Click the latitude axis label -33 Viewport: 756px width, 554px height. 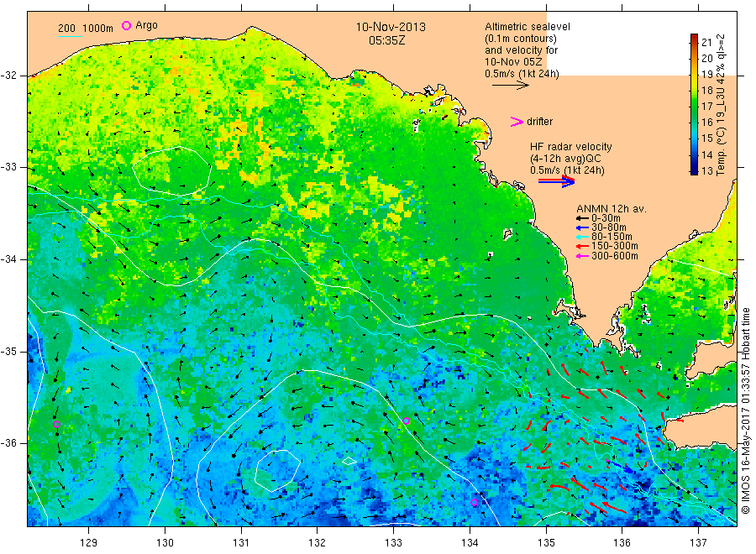pos(8,167)
